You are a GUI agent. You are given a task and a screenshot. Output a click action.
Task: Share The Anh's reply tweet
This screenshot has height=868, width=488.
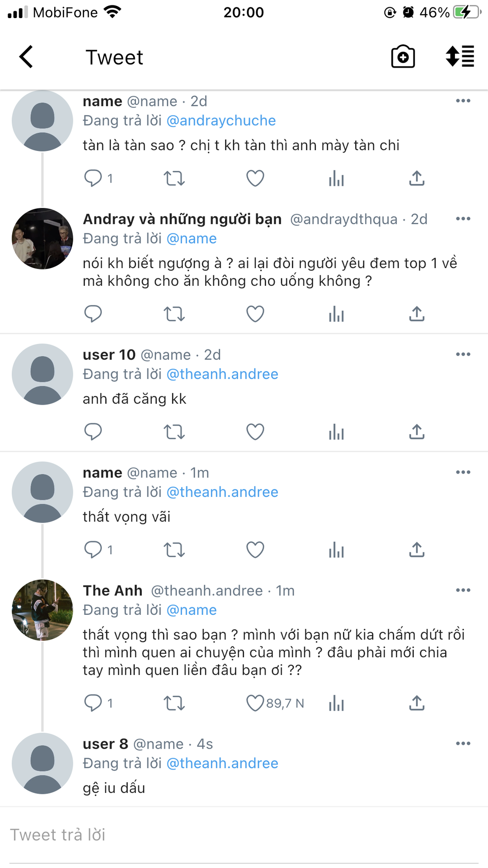pos(417,703)
